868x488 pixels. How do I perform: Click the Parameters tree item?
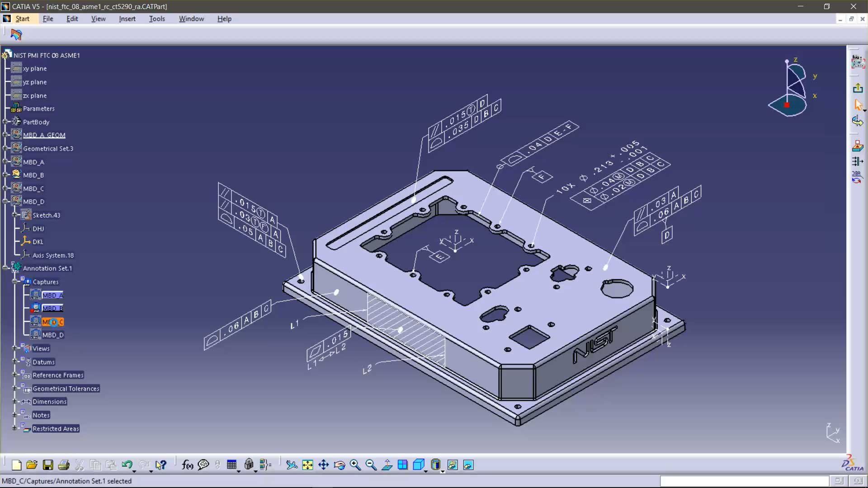point(38,108)
